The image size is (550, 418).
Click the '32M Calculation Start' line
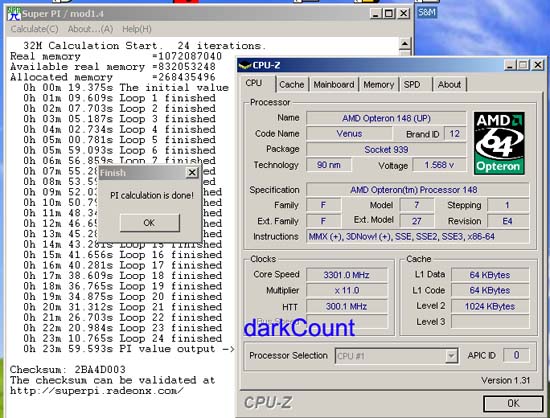tap(145, 46)
